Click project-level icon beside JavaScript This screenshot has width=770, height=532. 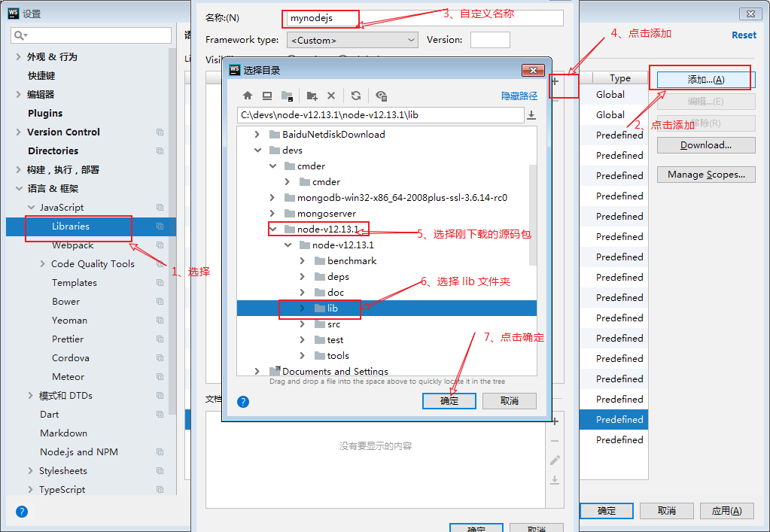coord(160,207)
